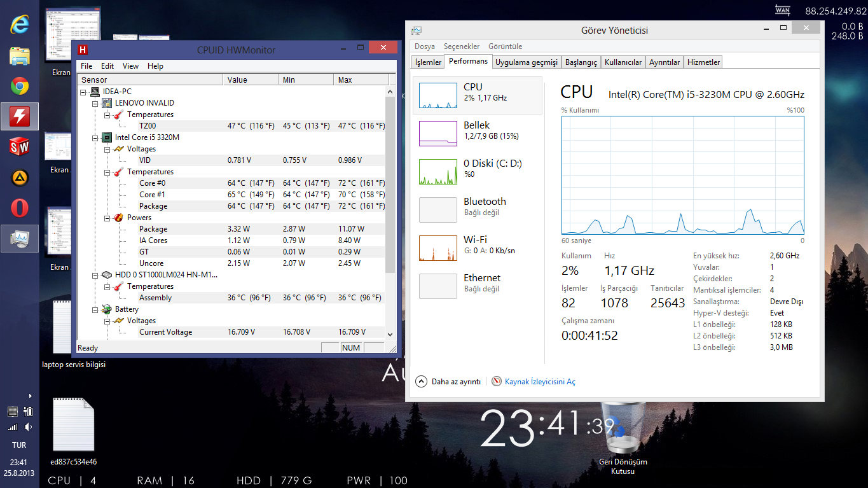Image resolution: width=868 pixels, height=488 pixels.
Task: Select 0 Diski (C: D:) performance panel
Action: point(478,172)
